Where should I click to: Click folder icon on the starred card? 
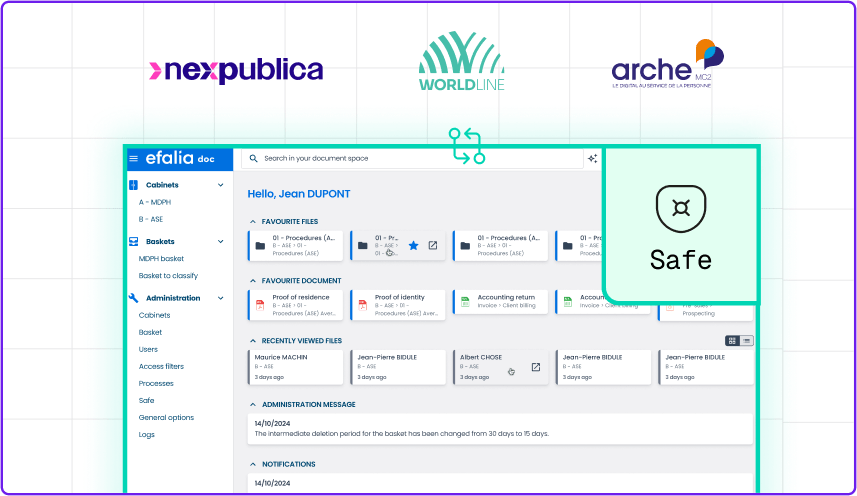coord(362,246)
